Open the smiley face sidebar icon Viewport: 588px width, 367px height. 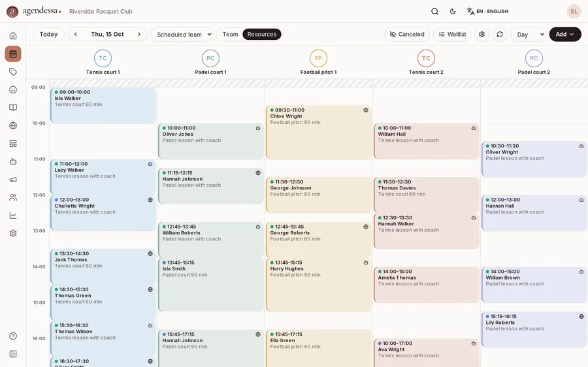[13, 89]
